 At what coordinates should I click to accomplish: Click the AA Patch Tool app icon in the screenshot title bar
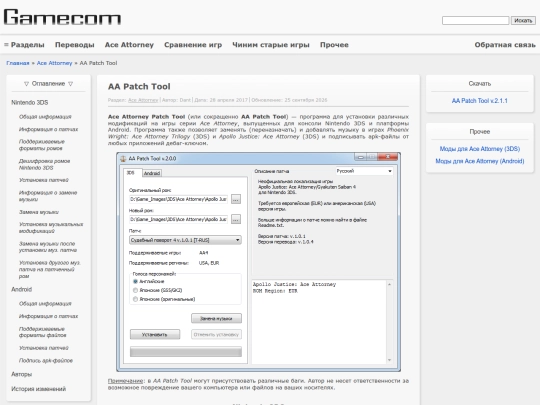(x=123, y=159)
